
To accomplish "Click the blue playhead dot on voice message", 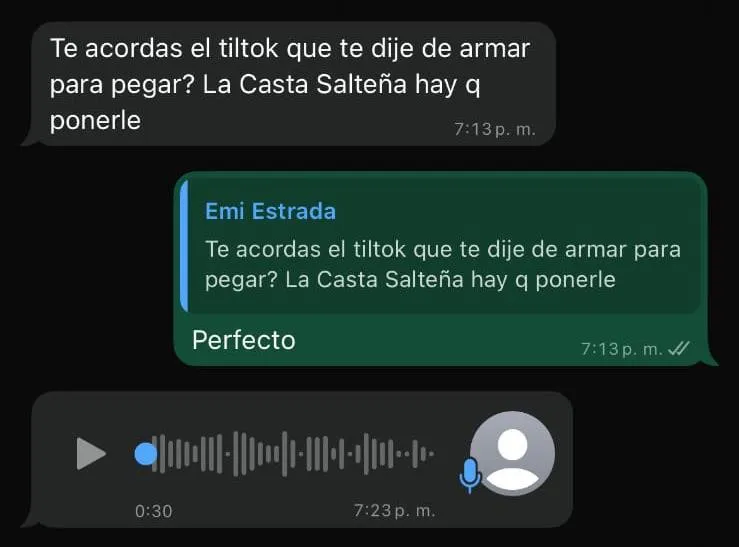I will [146, 454].
